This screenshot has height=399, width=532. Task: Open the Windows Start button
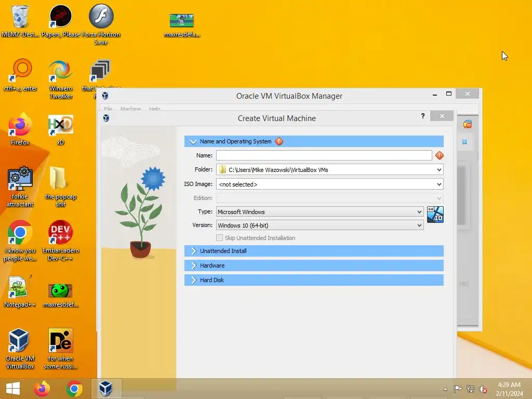coord(13,389)
